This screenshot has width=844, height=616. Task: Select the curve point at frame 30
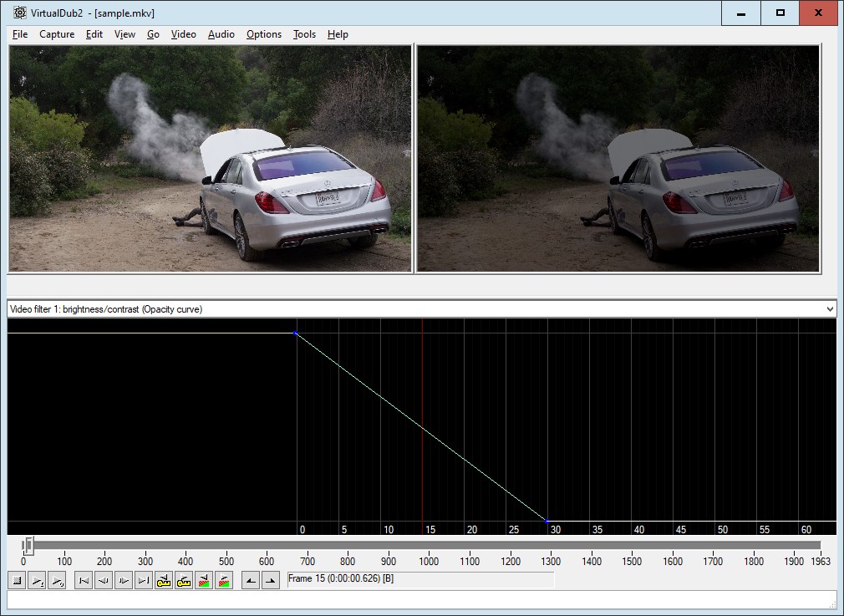547,520
